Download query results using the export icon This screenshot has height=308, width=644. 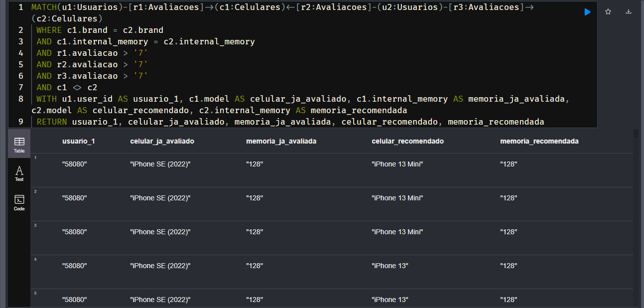[x=629, y=12]
